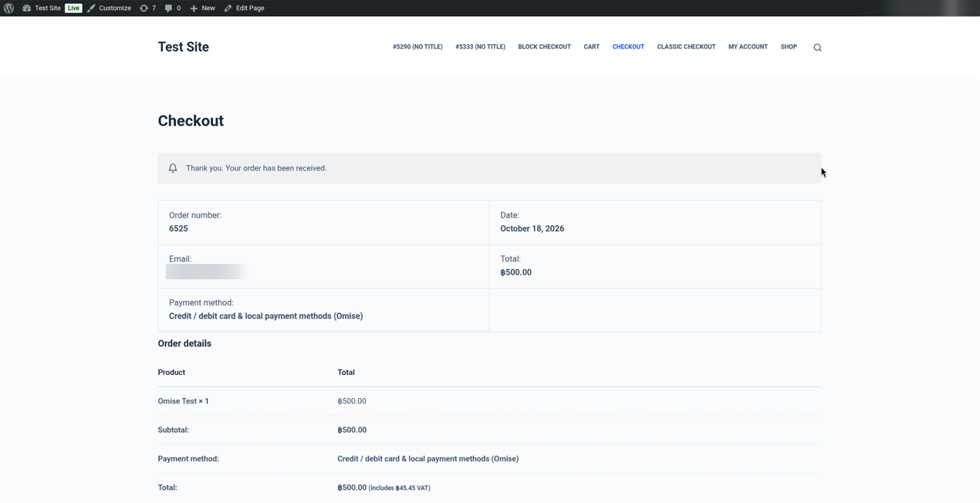Viewport: 980px width, 503px height.
Task: Click the order received thank-you message
Action: click(256, 168)
